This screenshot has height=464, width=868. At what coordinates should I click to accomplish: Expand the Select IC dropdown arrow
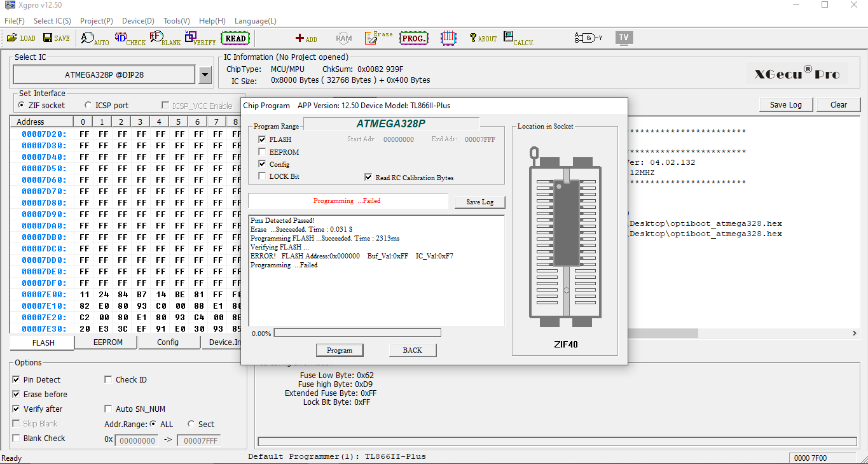click(205, 75)
